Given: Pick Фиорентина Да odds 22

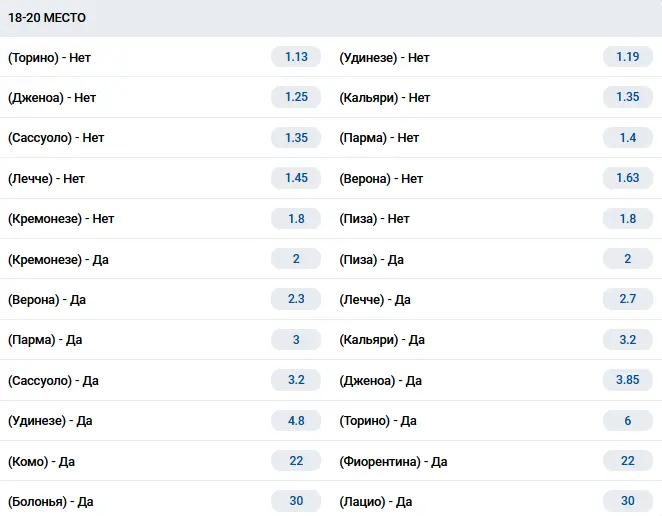Looking at the screenshot, I should click(x=627, y=461).
